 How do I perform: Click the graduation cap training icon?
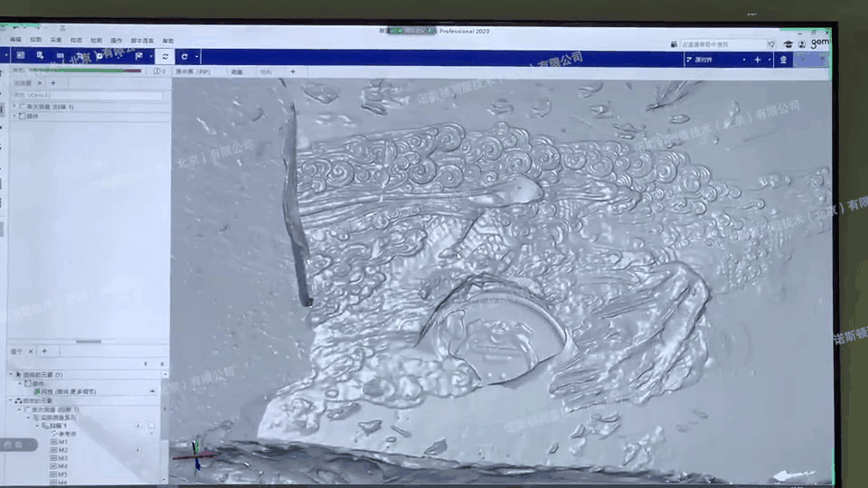pyautogui.click(x=788, y=43)
